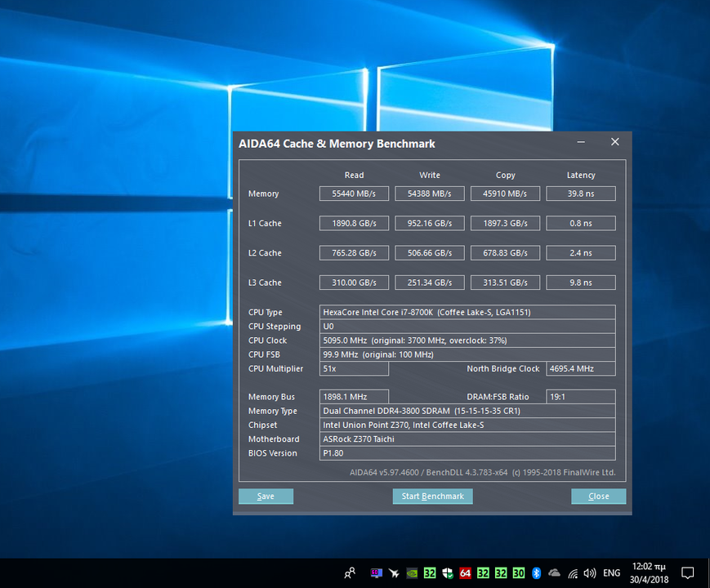Click the CPU FSB field 99.9 MHz

point(467,354)
